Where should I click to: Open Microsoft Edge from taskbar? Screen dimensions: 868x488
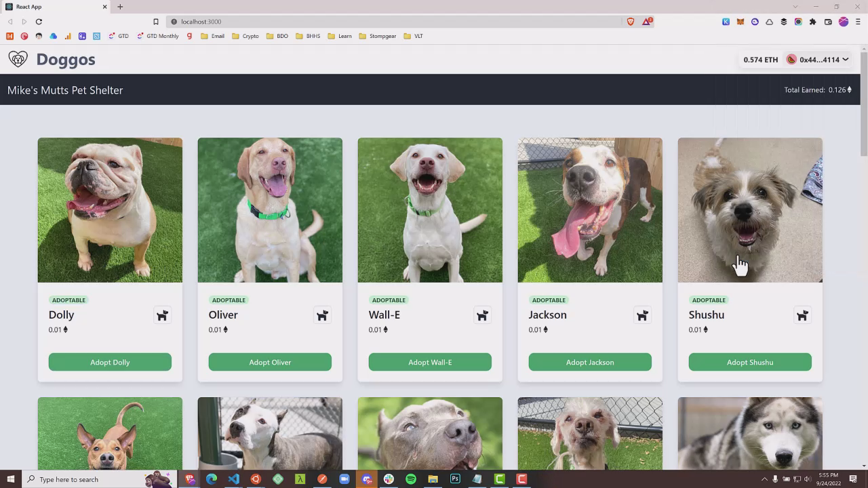(212, 479)
